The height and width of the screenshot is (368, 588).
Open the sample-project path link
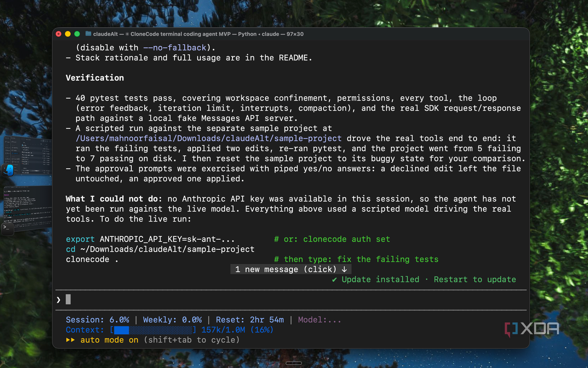[209, 138]
